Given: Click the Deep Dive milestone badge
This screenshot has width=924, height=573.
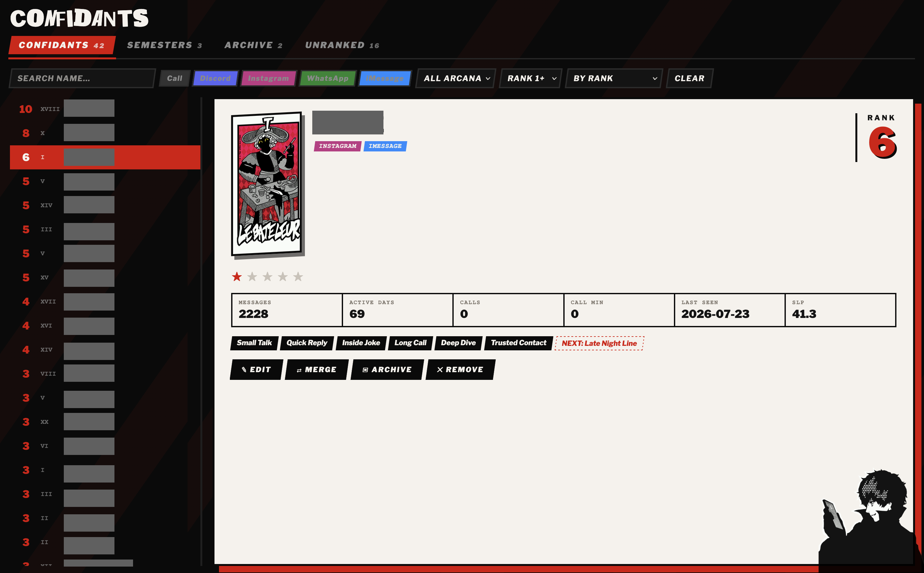Looking at the screenshot, I should point(458,343).
